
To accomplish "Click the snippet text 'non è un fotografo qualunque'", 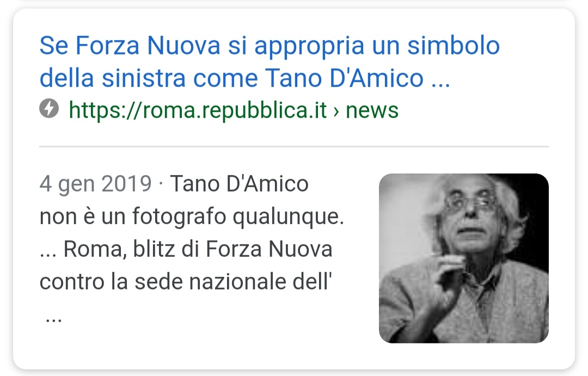I will pos(192,217).
